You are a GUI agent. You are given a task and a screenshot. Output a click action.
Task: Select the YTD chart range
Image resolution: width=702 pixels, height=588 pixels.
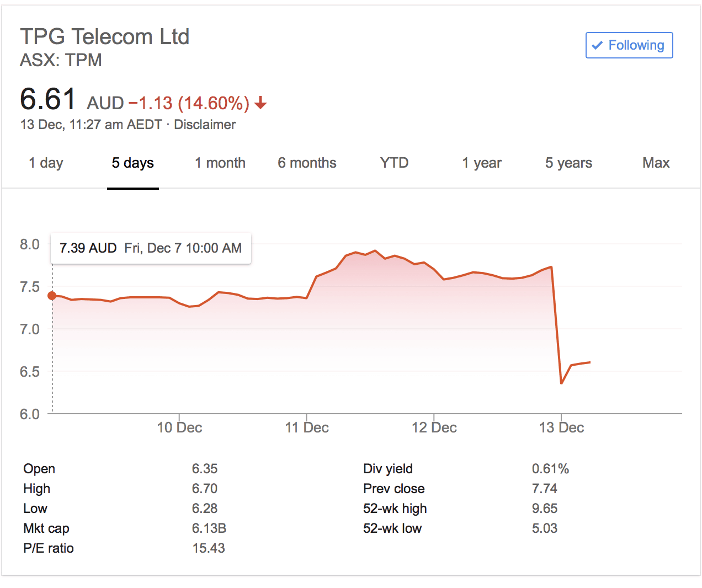point(393,163)
